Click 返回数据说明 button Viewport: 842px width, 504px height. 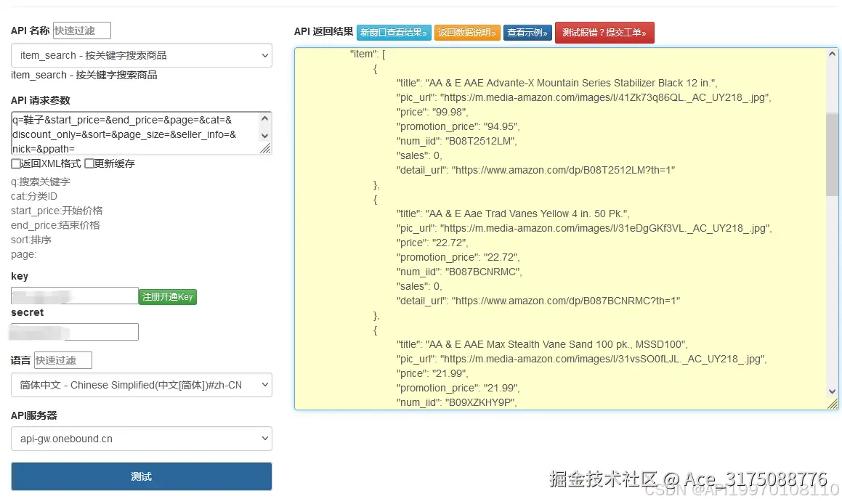(467, 33)
